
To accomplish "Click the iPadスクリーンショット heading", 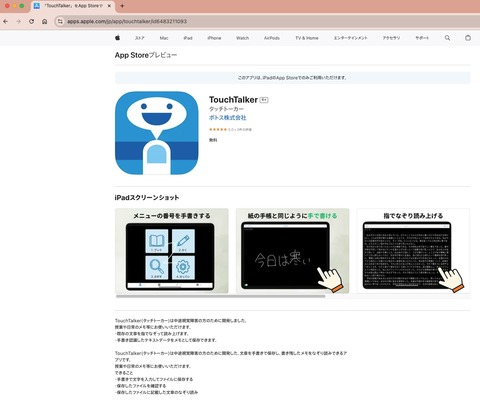I will pos(147,198).
